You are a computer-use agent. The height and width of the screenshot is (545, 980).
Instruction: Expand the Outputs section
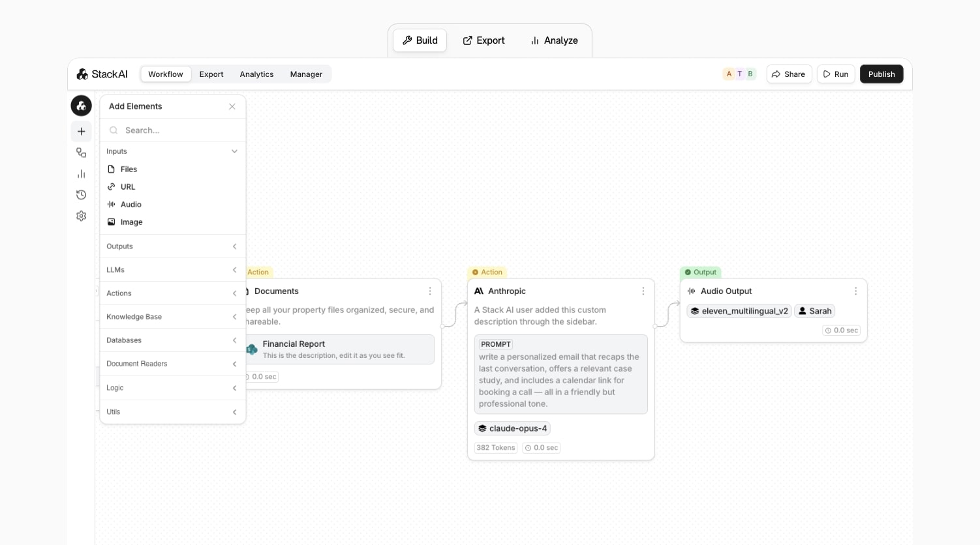(x=173, y=246)
